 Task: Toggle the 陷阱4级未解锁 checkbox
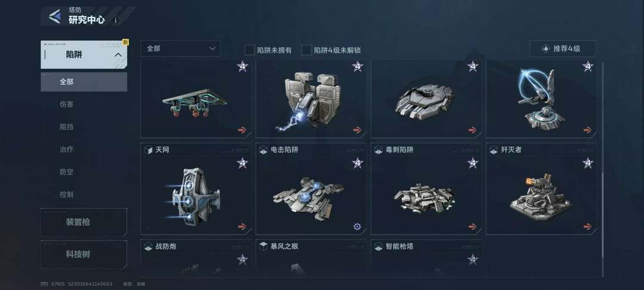pos(306,50)
